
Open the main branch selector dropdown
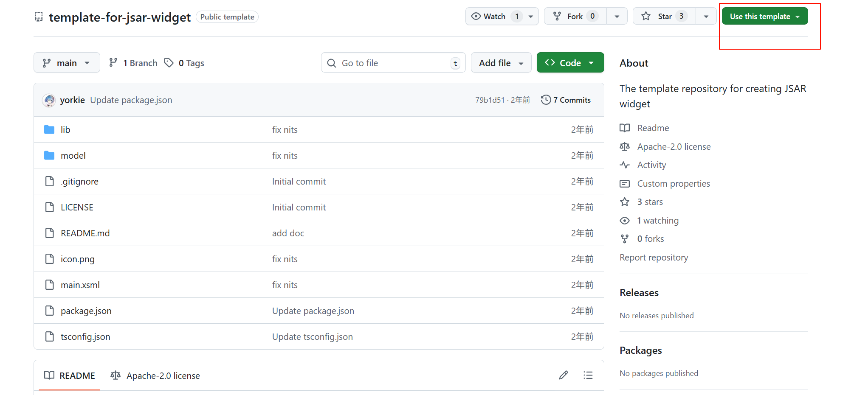67,62
